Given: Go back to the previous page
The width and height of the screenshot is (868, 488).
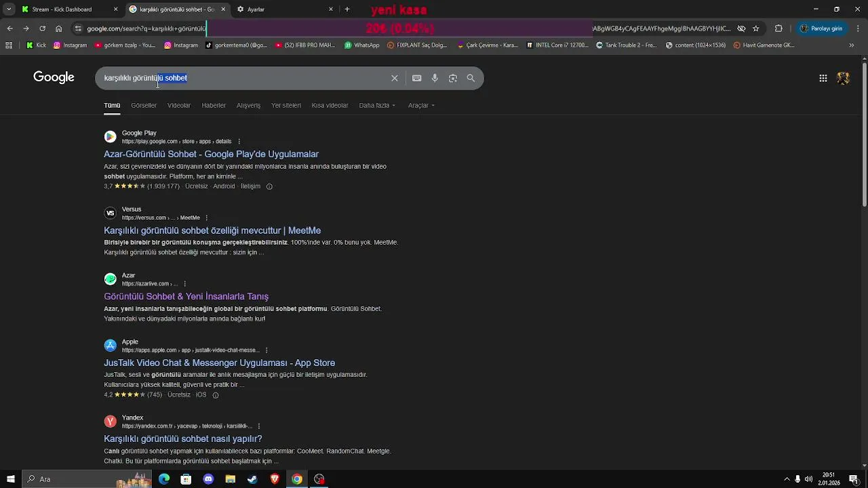Looking at the screenshot, I should coord(9,28).
